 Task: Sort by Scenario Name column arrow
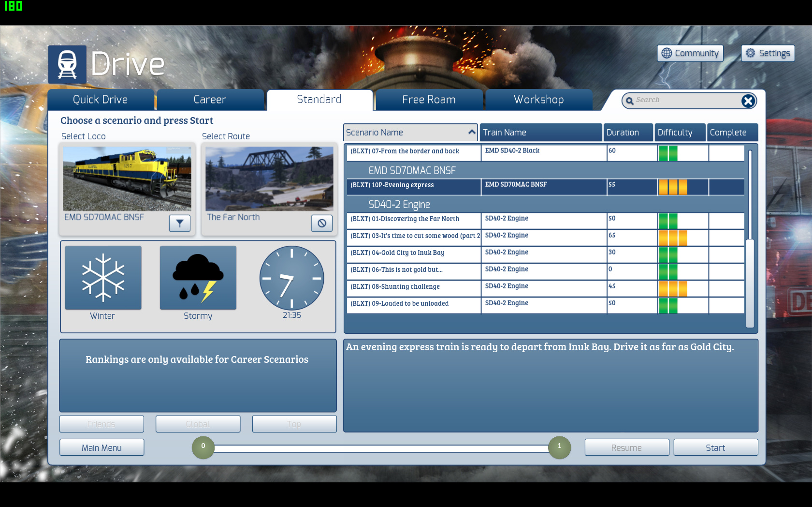click(472, 132)
